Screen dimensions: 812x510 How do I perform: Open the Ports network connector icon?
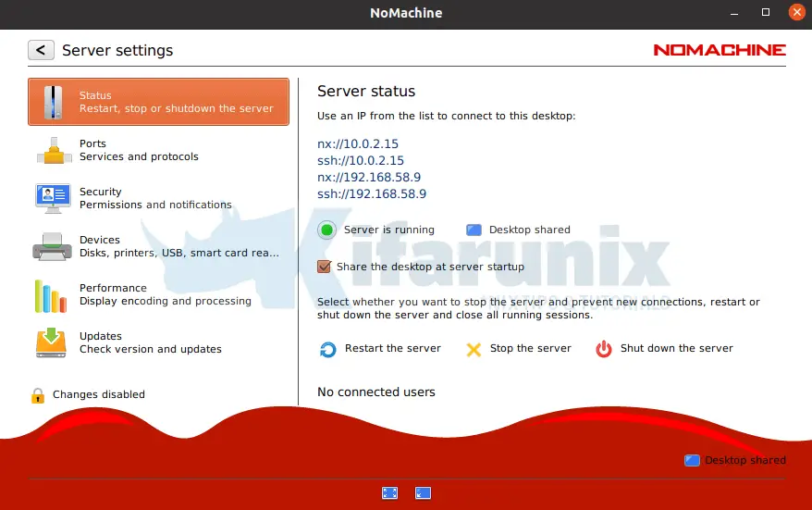[54, 151]
